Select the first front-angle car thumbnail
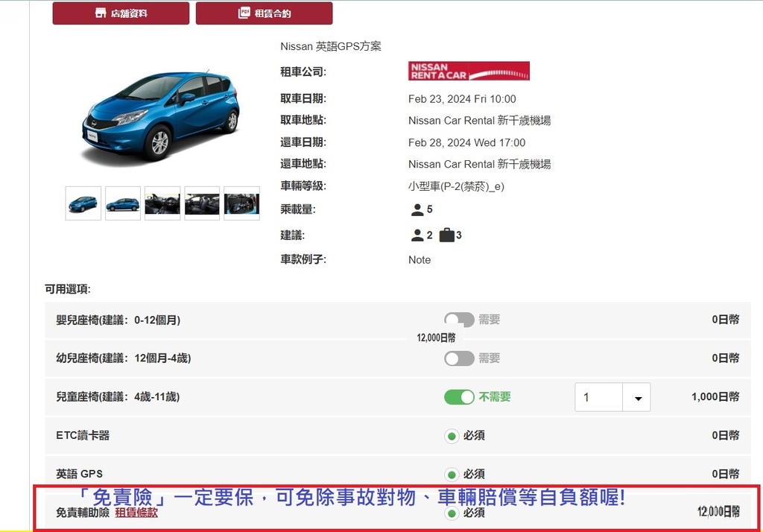Image resolution: width=763 pixels, height=532 pixels. [x=83, y=203]
